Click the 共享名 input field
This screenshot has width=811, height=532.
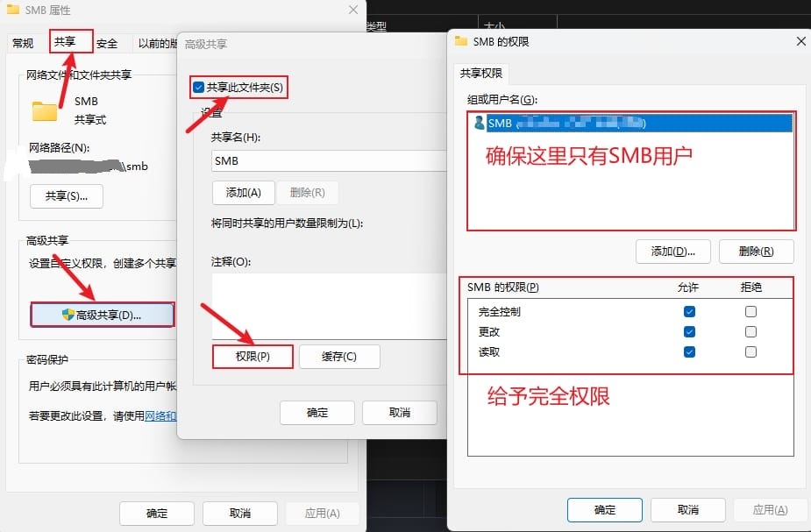click(329, 160)
